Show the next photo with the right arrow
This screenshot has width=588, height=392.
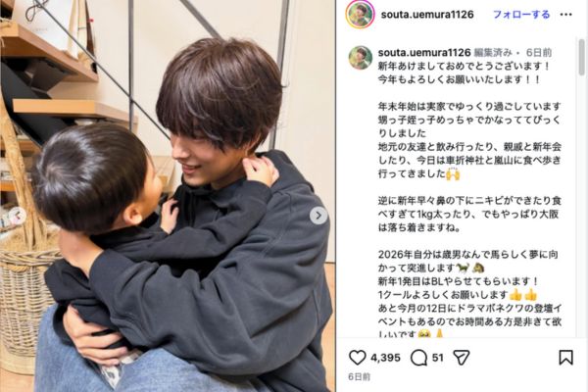[318, 216]
